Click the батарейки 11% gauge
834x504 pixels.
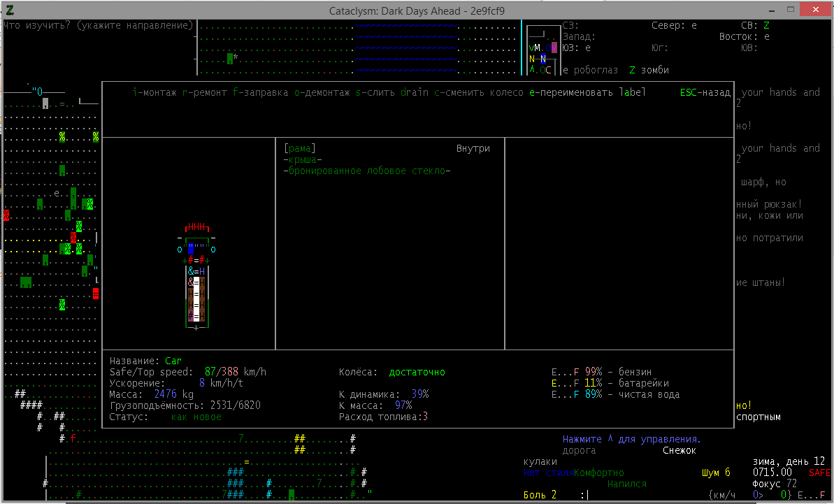pos(610,383)
